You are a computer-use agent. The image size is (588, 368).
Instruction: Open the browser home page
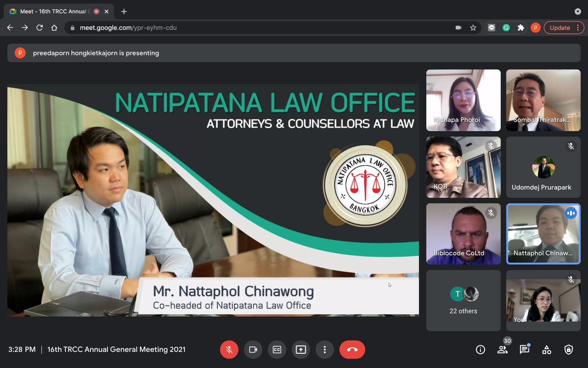54,28
